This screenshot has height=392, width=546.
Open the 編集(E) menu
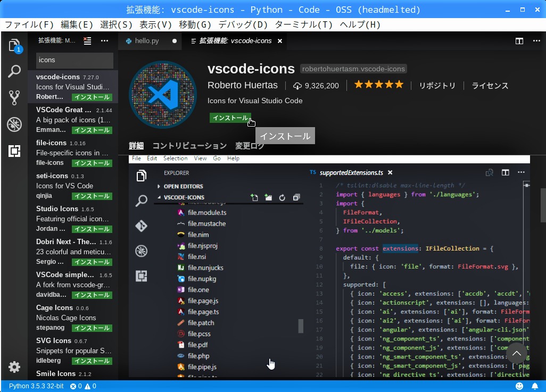coord(77,24)
